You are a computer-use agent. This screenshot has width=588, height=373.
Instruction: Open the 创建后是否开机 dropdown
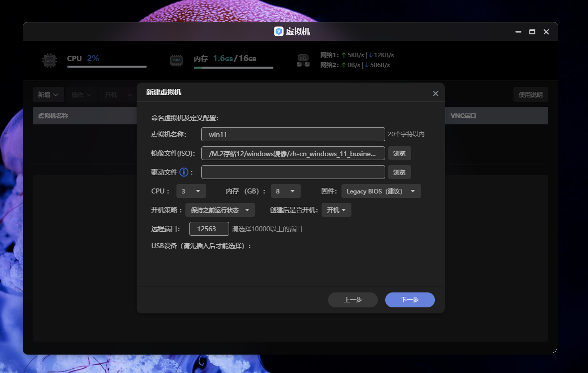pos(336,209)
